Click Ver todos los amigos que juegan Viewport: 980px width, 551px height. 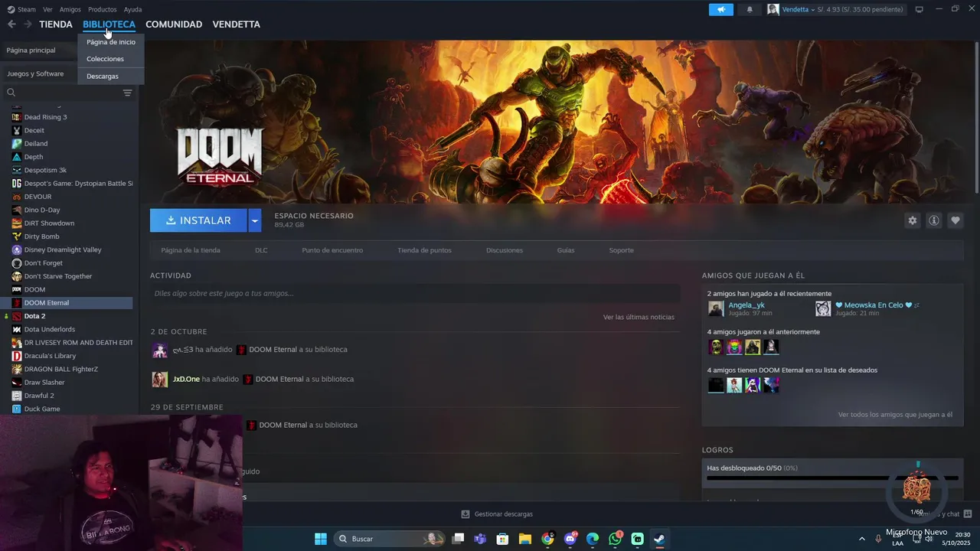point(895,415)
